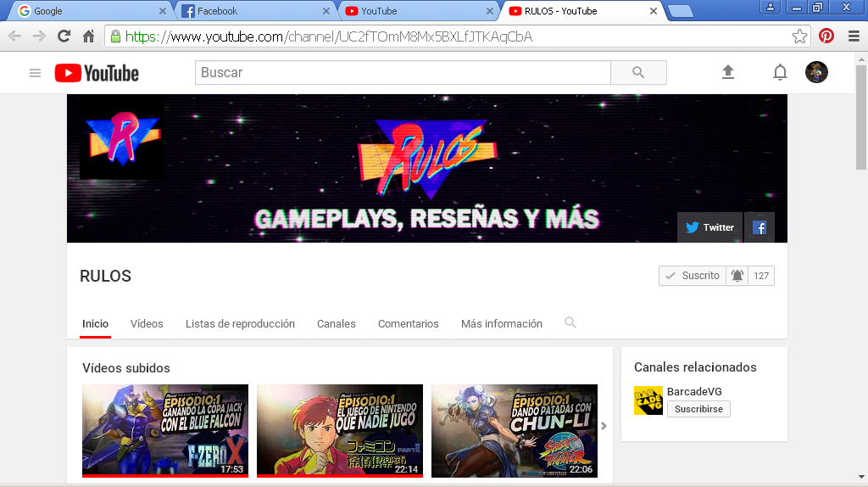Click the Pinterest extension icon

coord(826,36)
